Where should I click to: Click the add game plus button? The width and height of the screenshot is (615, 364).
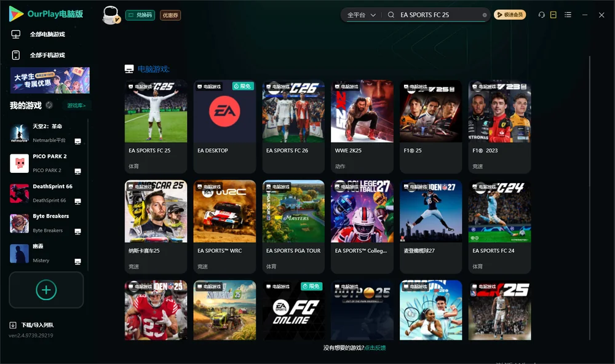(x=46, y=290)
